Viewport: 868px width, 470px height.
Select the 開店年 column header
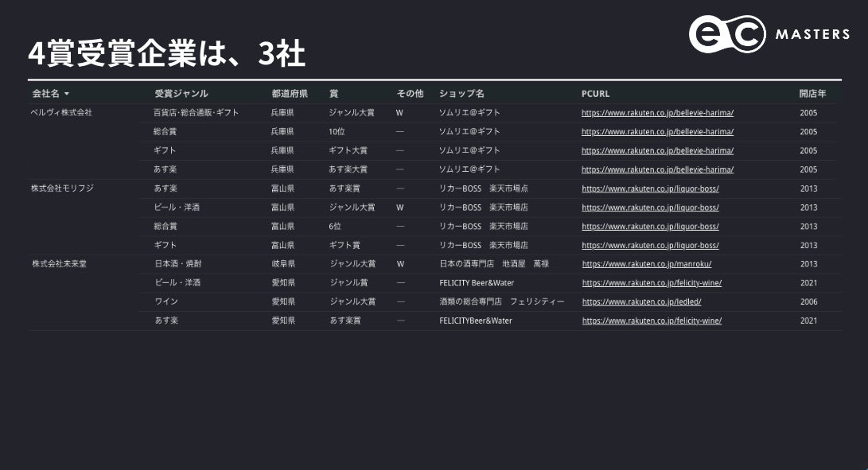(x=812, y=94)
